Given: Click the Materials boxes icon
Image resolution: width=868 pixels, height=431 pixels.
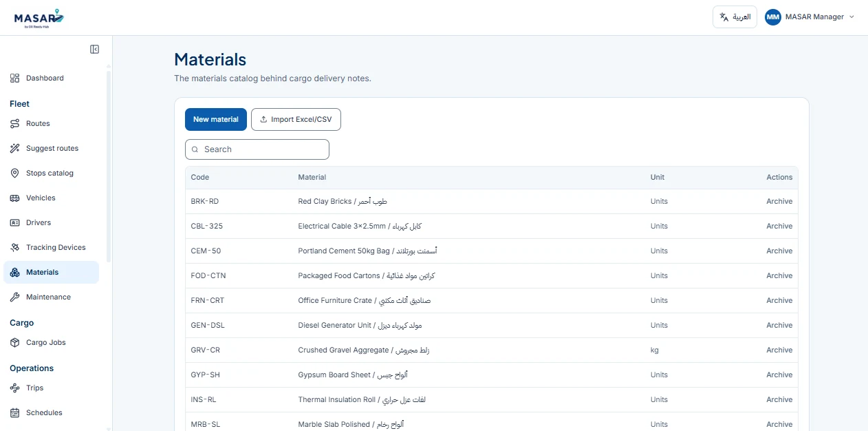Looking at the screenshot, I should (x=15, y=273).
